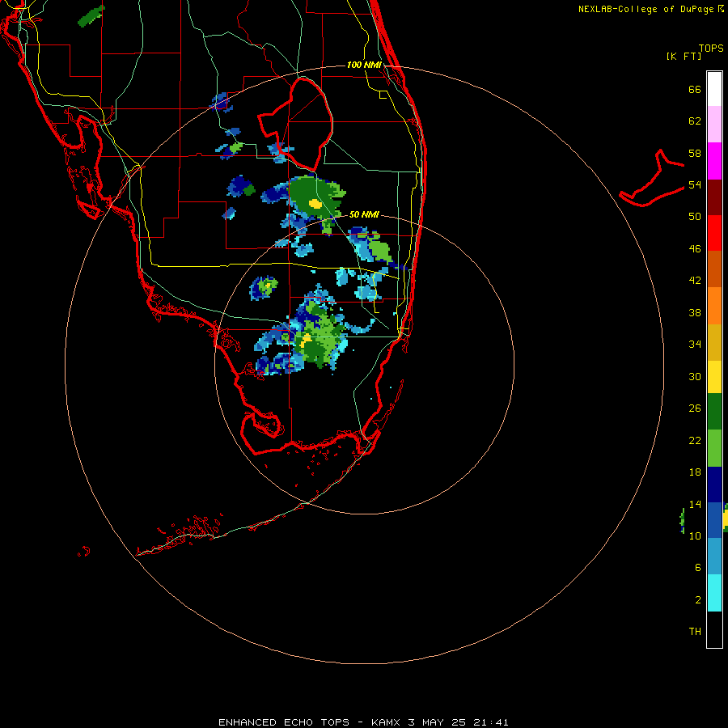
Task: Click the "54" legend value
Action: click(695, 185)
